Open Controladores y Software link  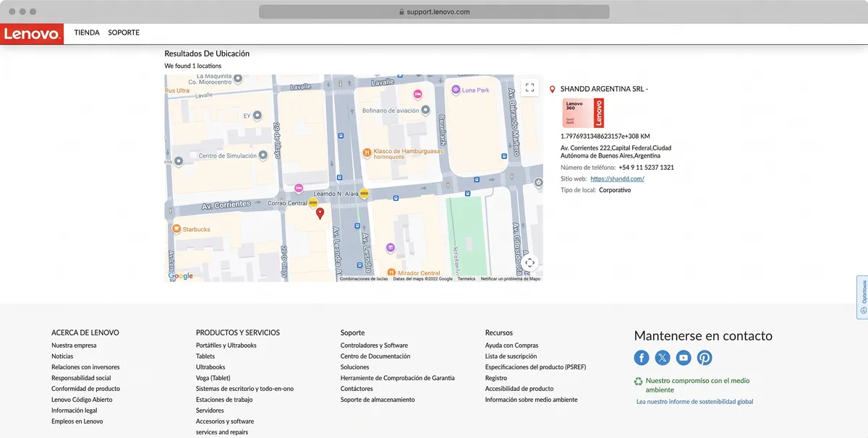(x=374, y=345)
